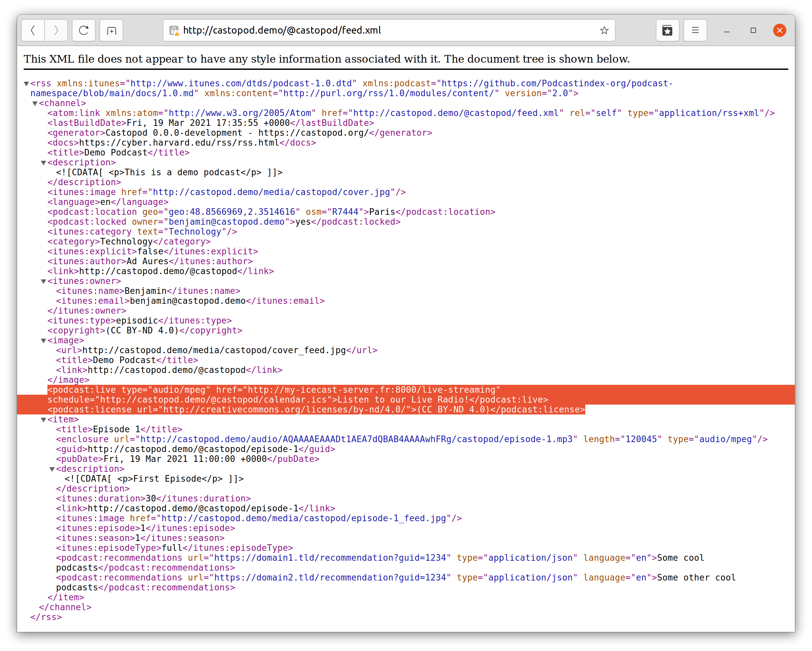Screen dimensions: 812x651
Task: Click the itunes:duration 30 line
Action: [153, 498]
